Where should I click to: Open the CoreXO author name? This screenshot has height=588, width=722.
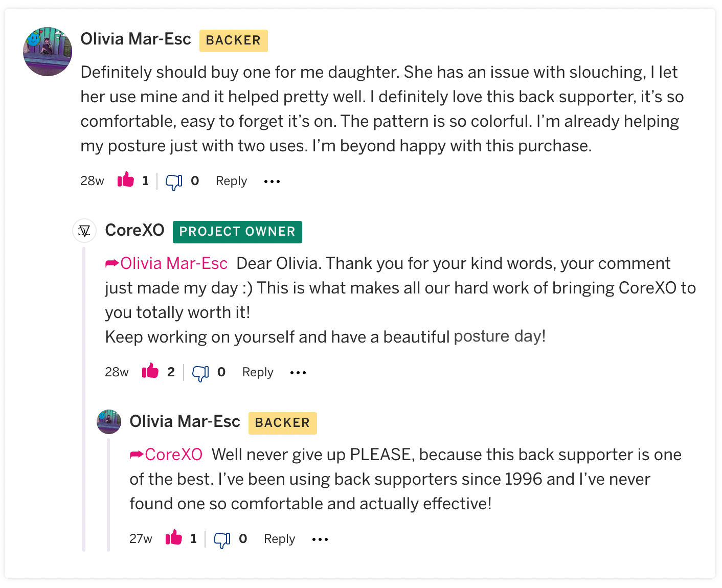tap(134, 231)
